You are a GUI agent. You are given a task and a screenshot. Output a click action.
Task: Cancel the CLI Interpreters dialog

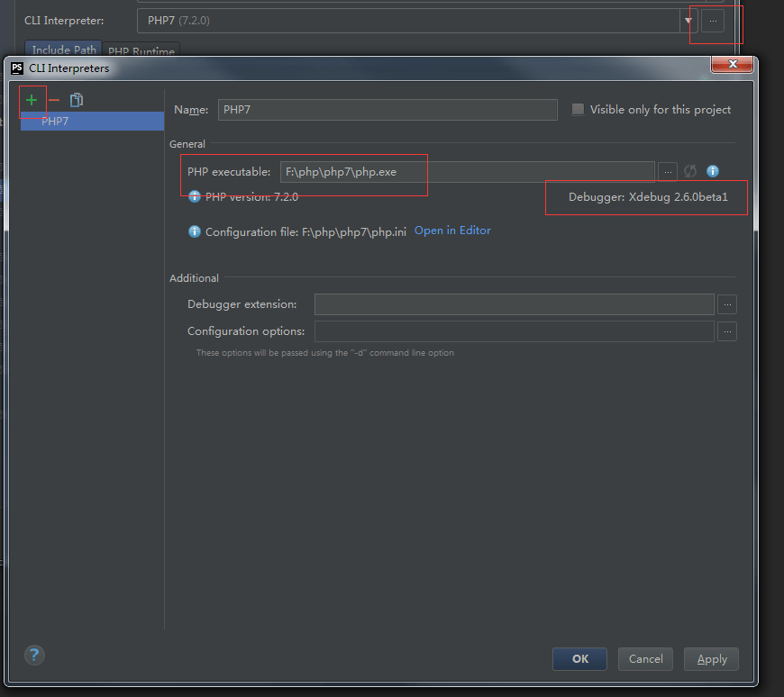click(x=645, y=659)
